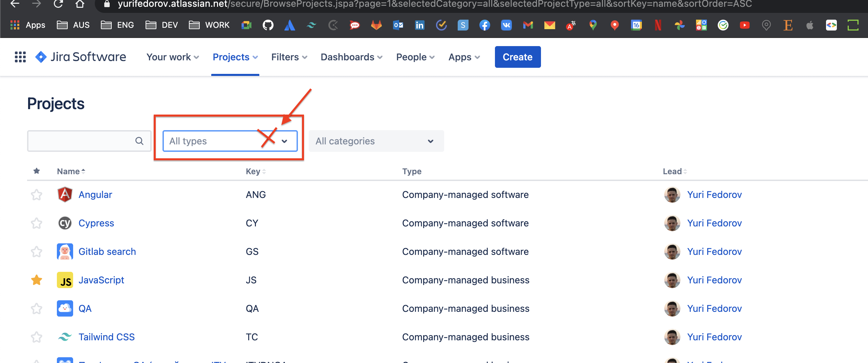Open the LinkedIn bookmark icon
The width and height of the screenshot is (868, 363).
(420, 25)
